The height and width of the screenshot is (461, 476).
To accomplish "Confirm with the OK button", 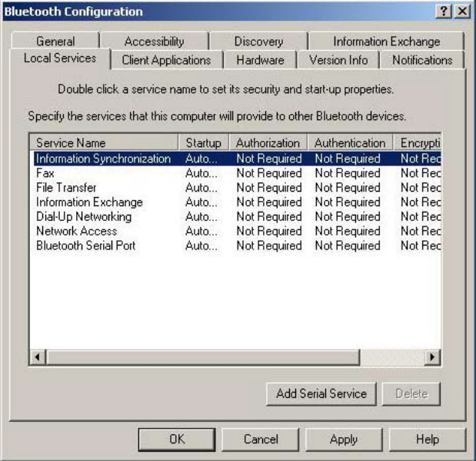I will click(177, 439).
